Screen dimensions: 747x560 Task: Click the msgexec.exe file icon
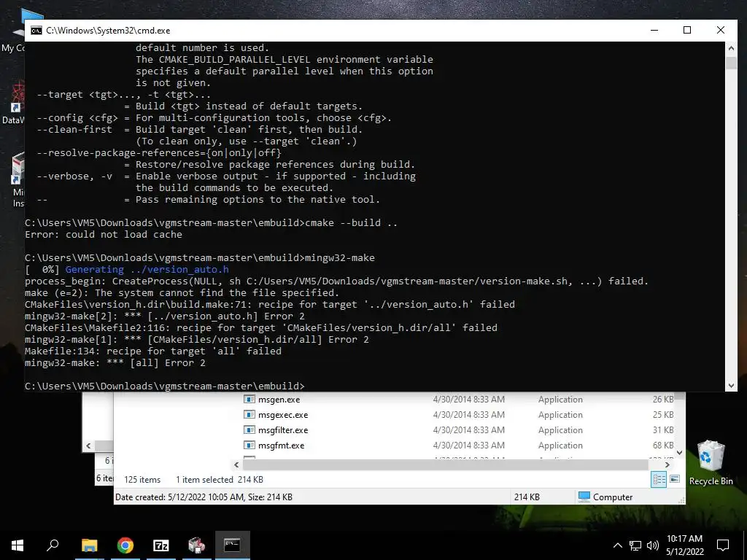249,414
